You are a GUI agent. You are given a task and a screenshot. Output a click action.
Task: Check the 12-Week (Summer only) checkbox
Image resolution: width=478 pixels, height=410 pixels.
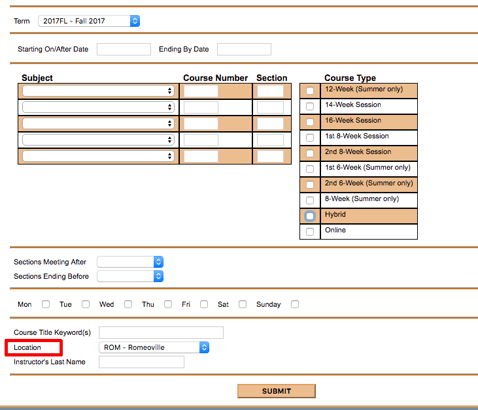tap(310, 91)
